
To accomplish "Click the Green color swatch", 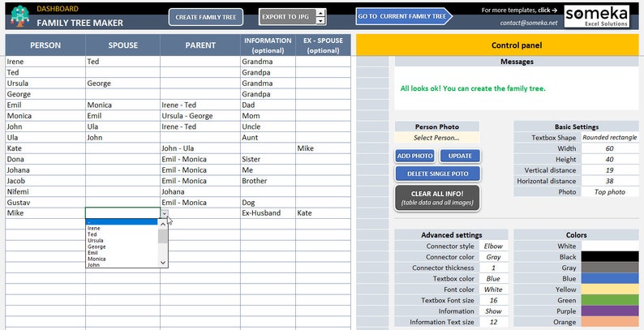I will coord(609,301).
